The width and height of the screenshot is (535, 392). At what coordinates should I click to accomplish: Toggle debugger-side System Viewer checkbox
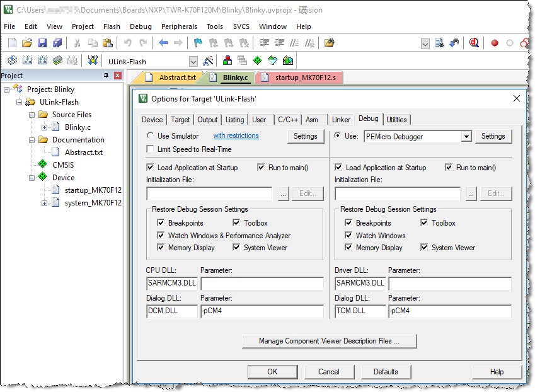pos(423,247)
